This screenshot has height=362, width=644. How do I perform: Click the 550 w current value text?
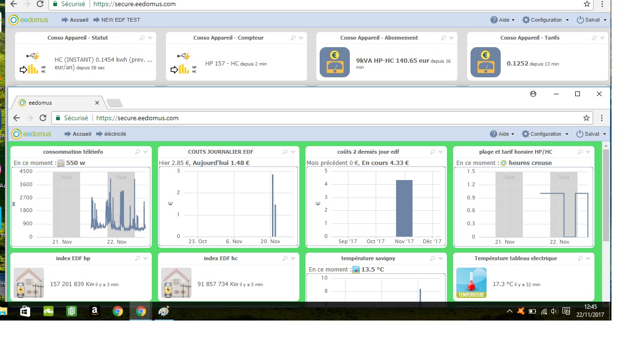tap(75, 163)
